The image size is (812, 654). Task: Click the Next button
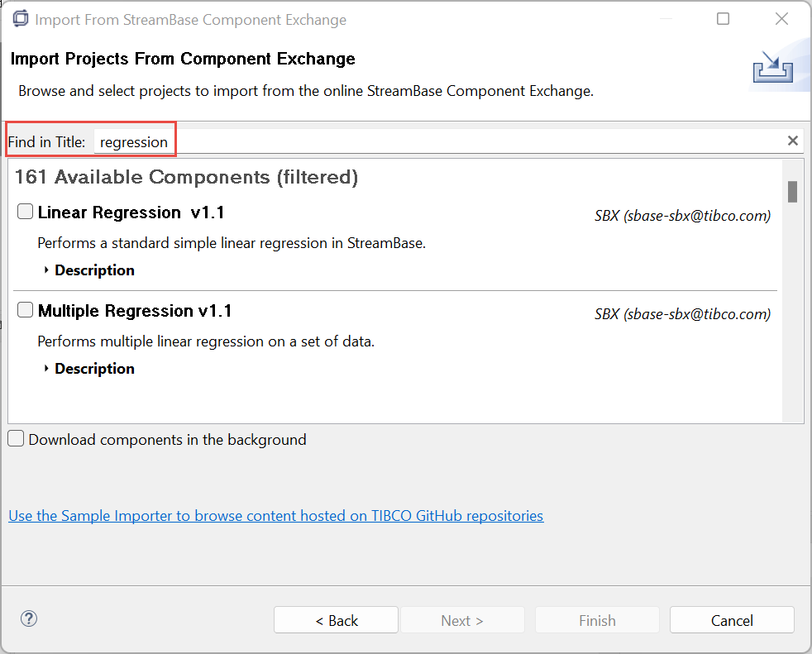pos(462,620)
